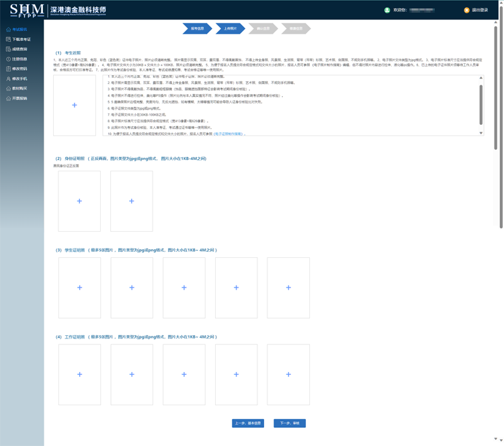Viewport: 504px width, 446px height.
Task: Open 考试报名 in the sidebar
Action: (x=19, y=30)
